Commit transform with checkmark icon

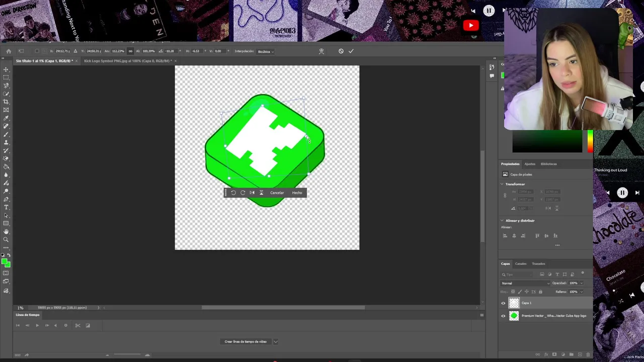click(351, 51)
